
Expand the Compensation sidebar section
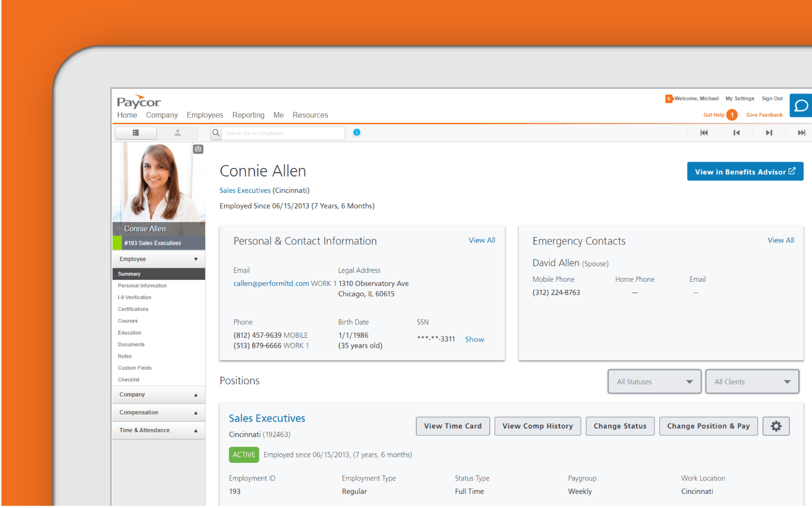[159, 413]
